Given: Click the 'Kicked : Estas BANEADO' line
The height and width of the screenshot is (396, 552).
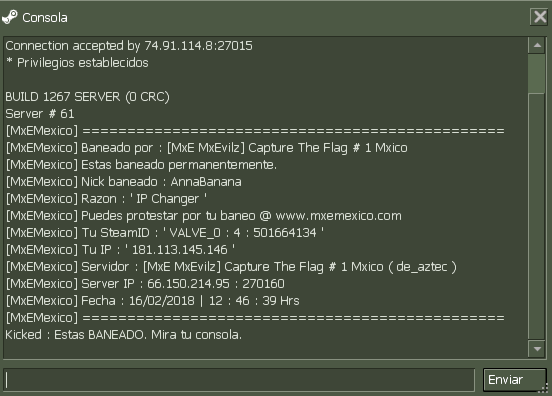Looking at the screenshot, I should coord(124,335).
